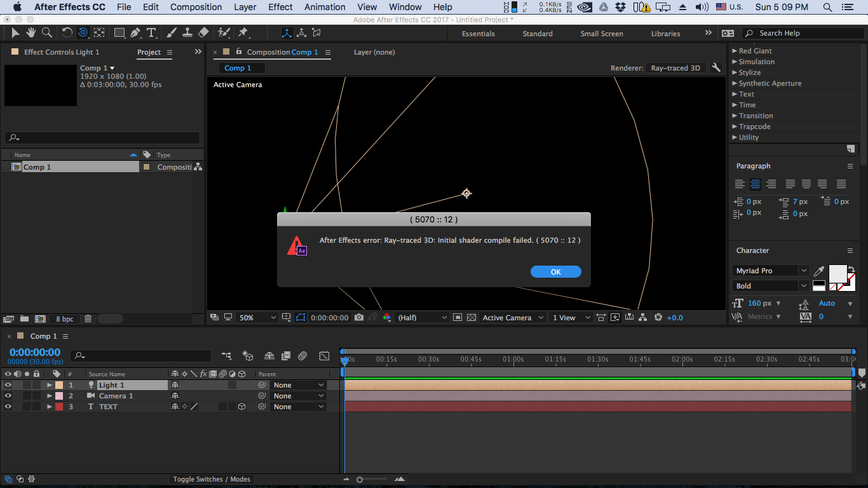Delete selected project items with trash icon
This screenshot has height=488, width=868.
pos(88,319)
